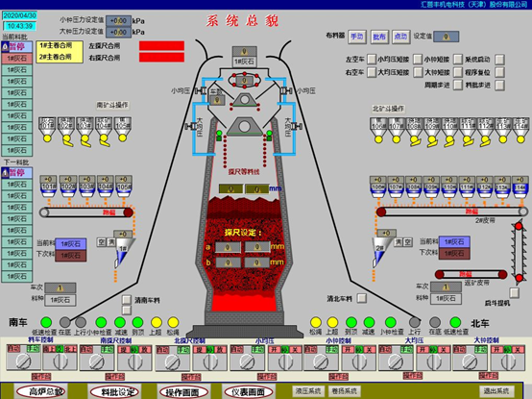Click the 小钟压力设定值 kPa field
The height and width of the screenshot is (399, 532).
point(118,21)
